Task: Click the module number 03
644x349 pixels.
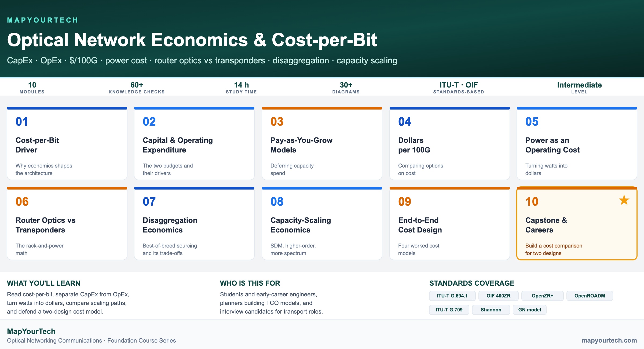Action: click(277, 122)
